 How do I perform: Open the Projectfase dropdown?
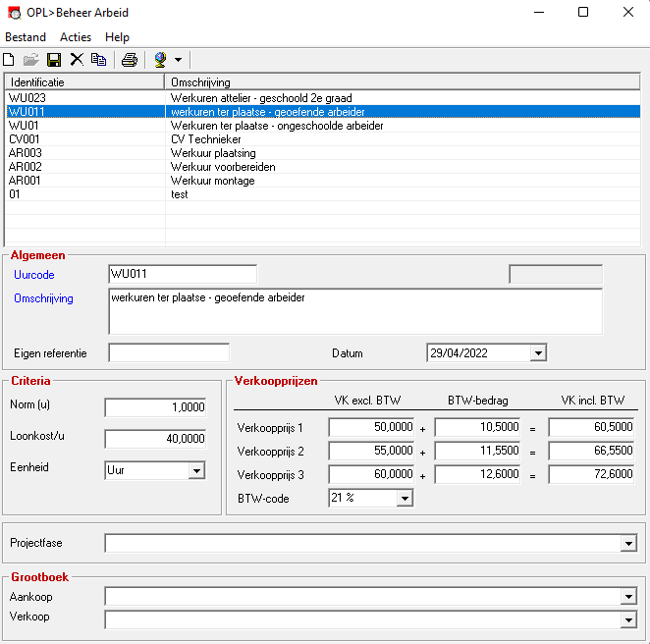pyautogui.click(x=628, y=543)
